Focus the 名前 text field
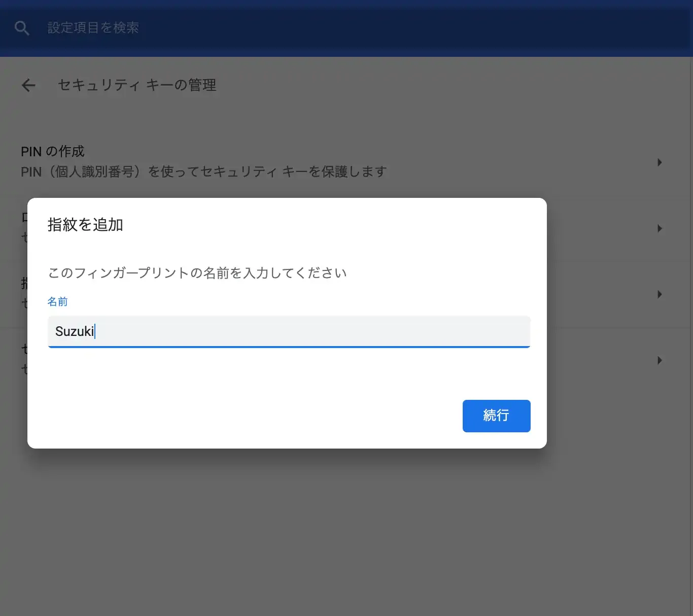This screenshot has height=616, width=693. [289, 331]
